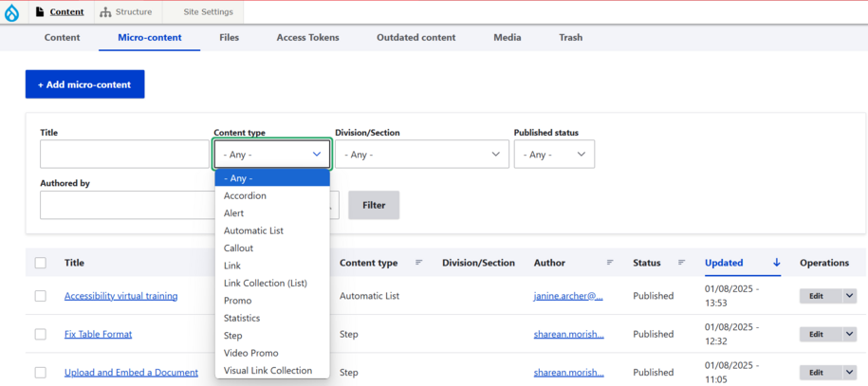Select the Fix Table Format row checkbox

[40, 334]
